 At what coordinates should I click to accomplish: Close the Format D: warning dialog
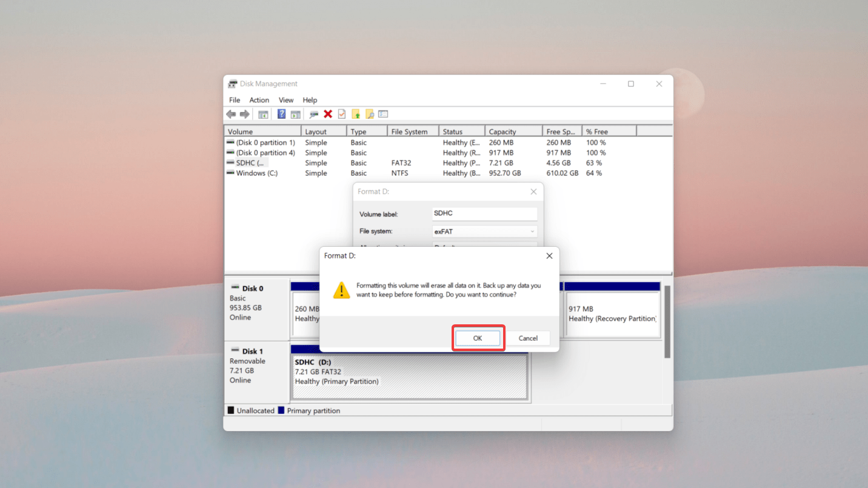point(549,256)
